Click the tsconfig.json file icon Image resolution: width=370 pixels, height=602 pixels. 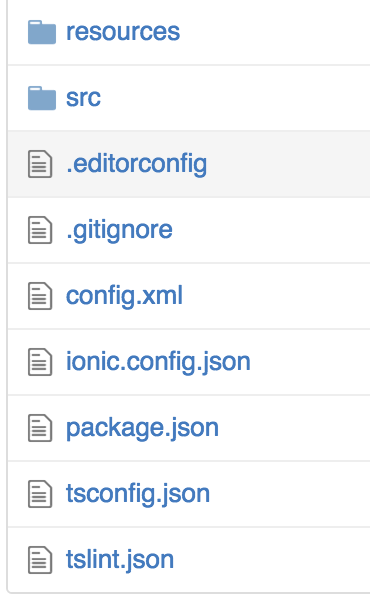pyautogui.click(x=40, y=494)
